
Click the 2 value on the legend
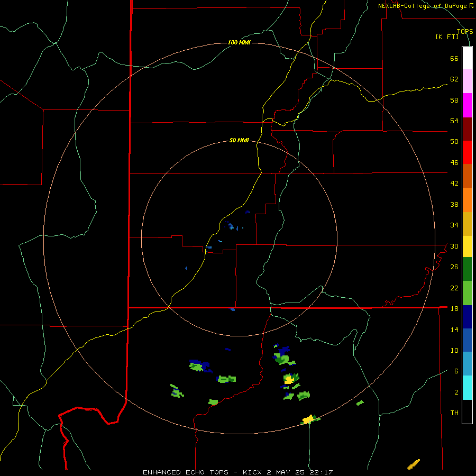[x=456, y=392]
